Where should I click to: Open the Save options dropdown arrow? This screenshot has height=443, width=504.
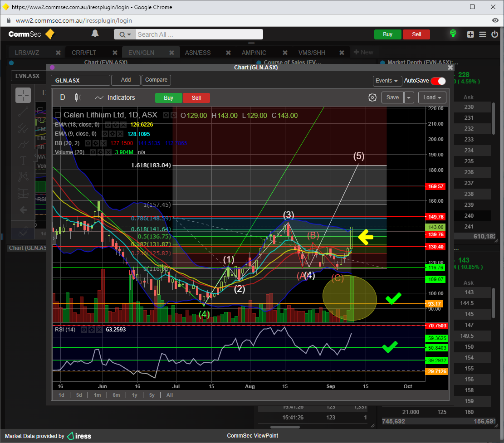[409, 97]
